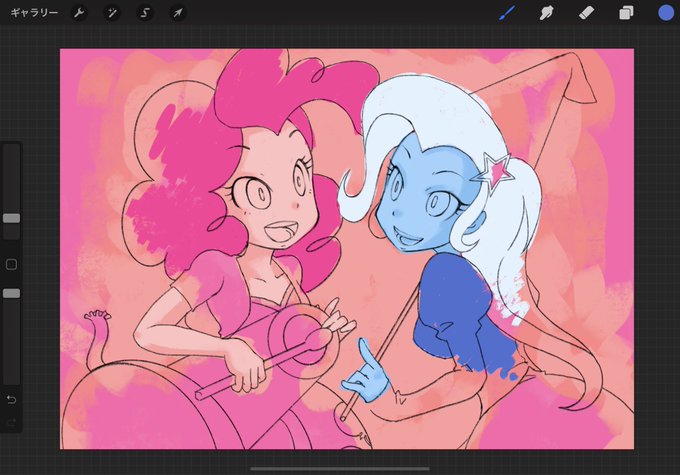The height and width of the screenshot is (475, 680).
Task: Select the Eraser tool
Action: [x=586, y=13]
